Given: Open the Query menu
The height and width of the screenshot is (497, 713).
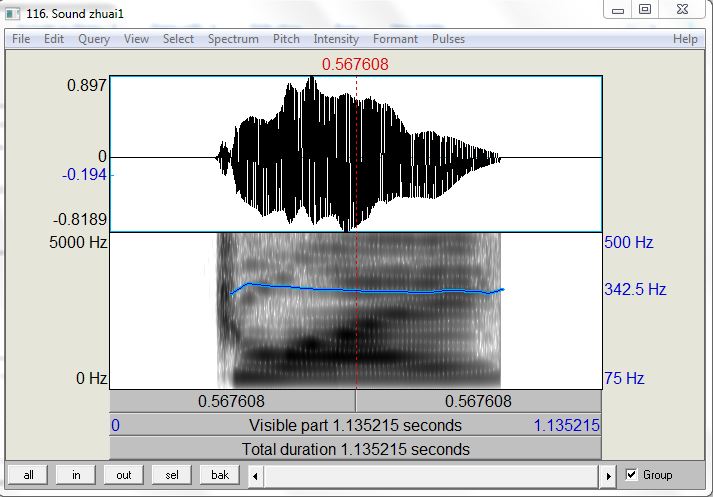Looking at the screenshot, I should tap(94, 39).
